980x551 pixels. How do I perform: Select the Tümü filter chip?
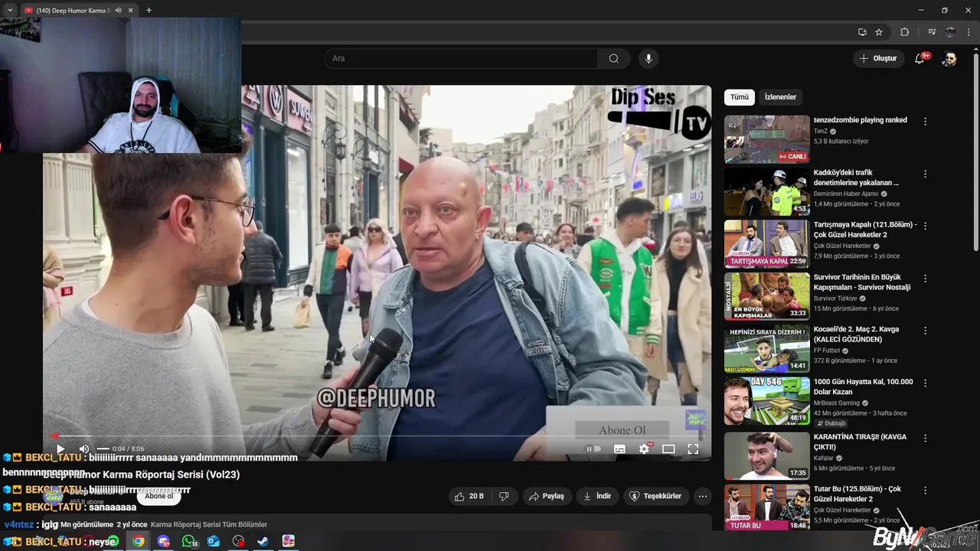tap(739, 97)
